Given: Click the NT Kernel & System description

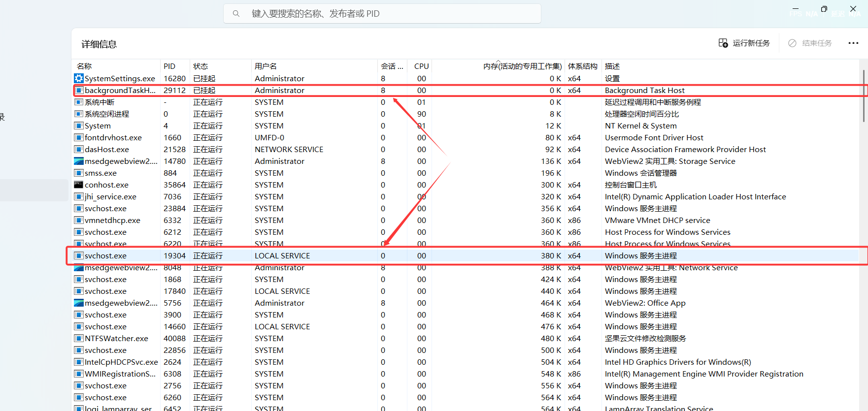Looking at the screenshot, I should [x=641, y=126].
